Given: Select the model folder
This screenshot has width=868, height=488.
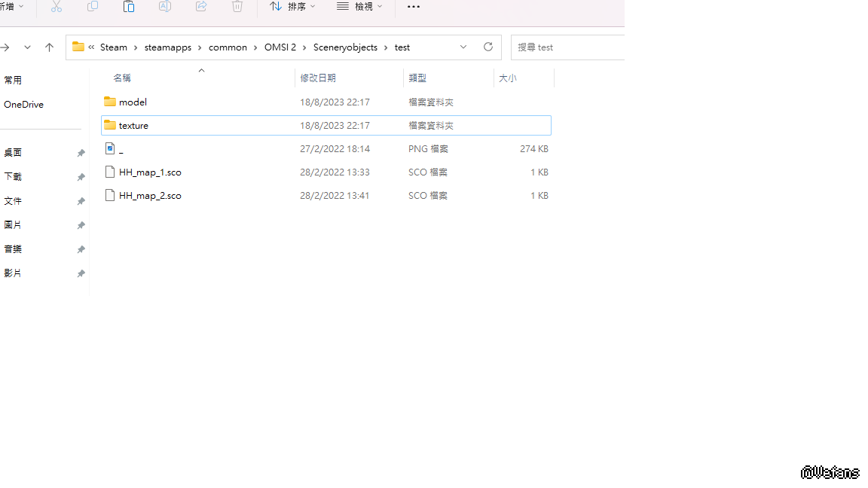Looking at the screenshot, I should click(133, 102).
